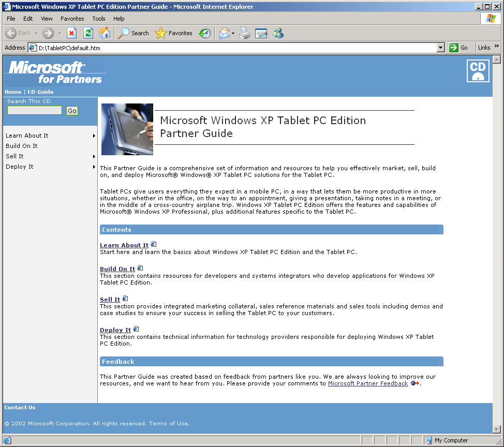Go to the Home page icon
The image size is (504, 447).
105,33
